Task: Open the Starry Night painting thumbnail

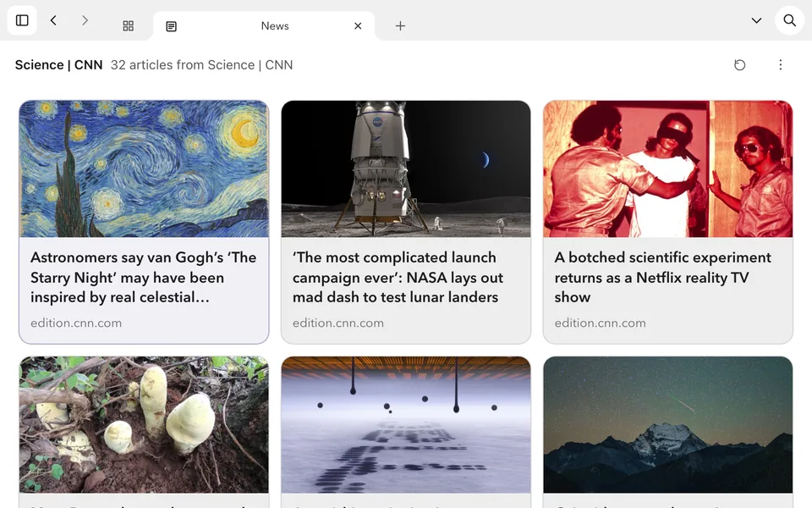Action: point(144,169)
